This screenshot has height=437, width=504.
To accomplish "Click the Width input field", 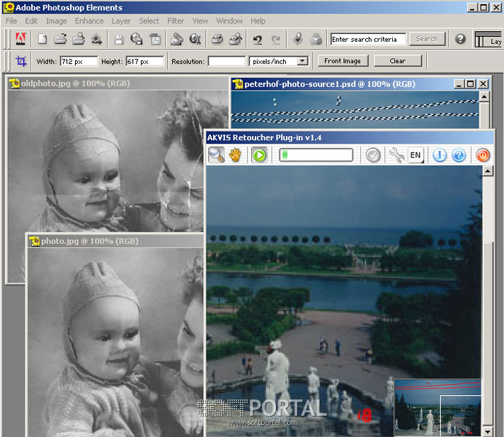I will pos(79,61).
